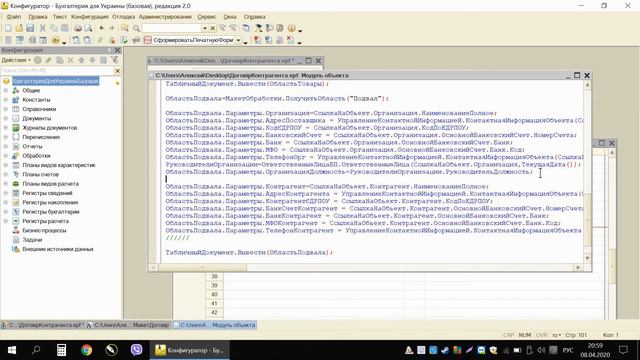
Task: Open the procedure list dropdown СформироватьПечатнуюФорм
Action: point(238,40)
